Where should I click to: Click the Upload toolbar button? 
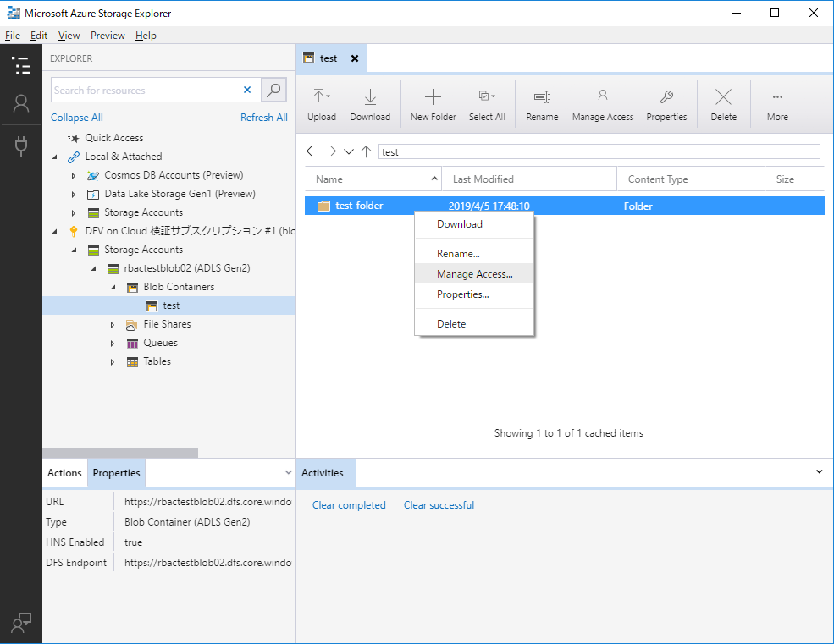[322, 105]
